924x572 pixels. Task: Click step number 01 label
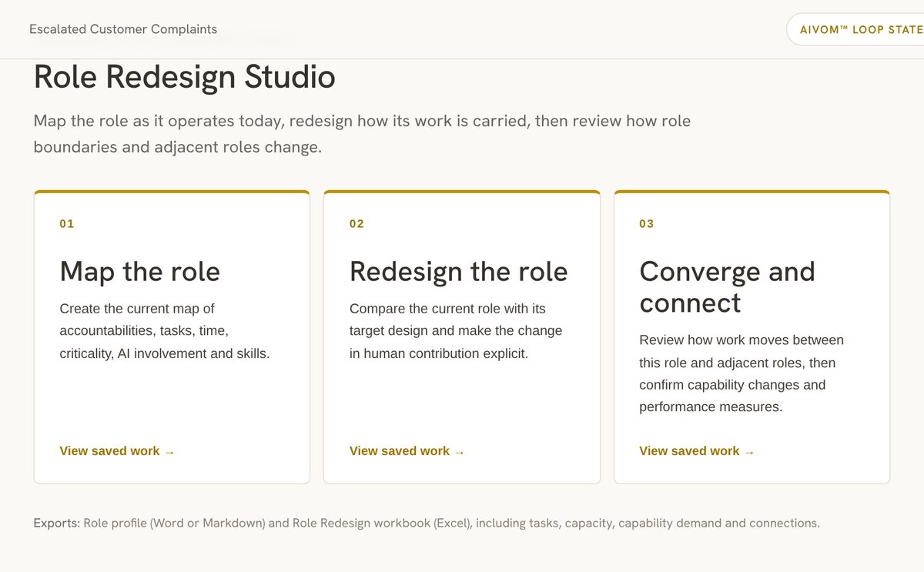(67, 224)
